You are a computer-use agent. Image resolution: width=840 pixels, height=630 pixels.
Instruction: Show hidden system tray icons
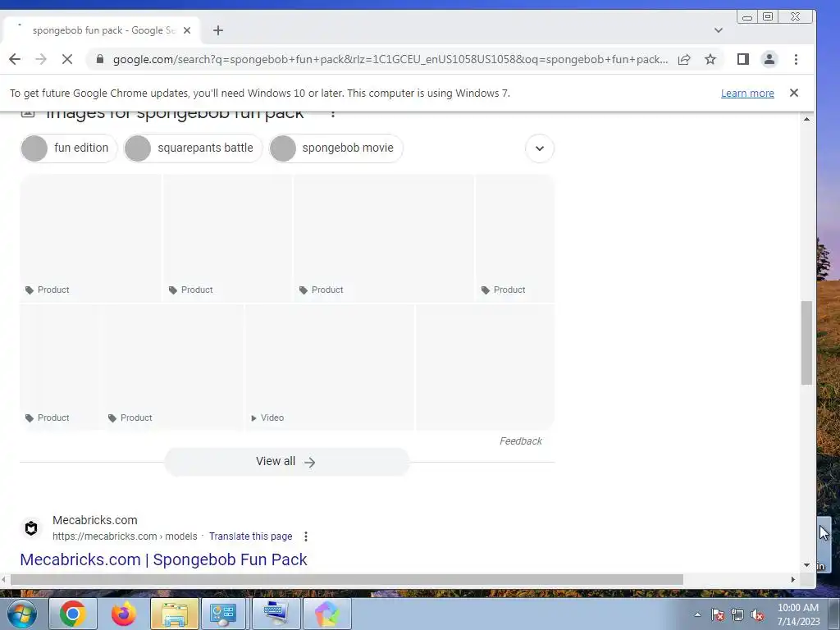point(697,614)
